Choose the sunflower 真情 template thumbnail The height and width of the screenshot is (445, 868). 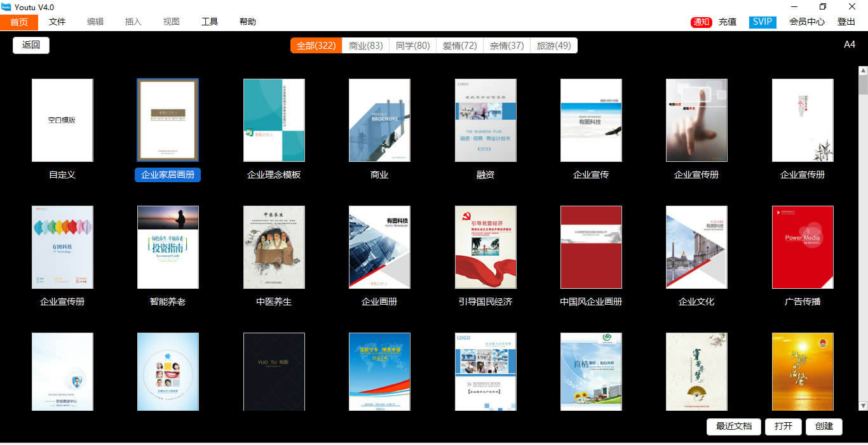tap(591, 371)
